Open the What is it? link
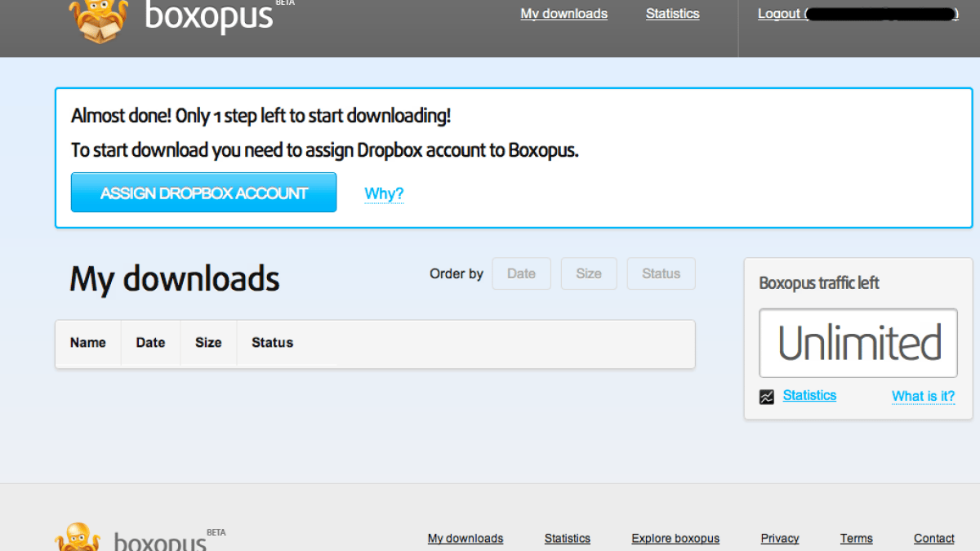Screen dimensions: 980x551 (x=924, y=396)
